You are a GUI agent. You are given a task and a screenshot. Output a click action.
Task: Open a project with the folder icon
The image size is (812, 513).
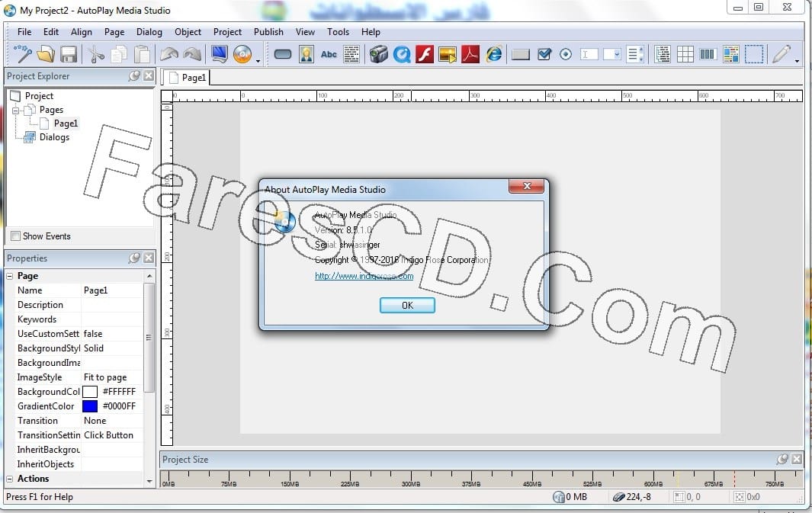tap(46, 54)
